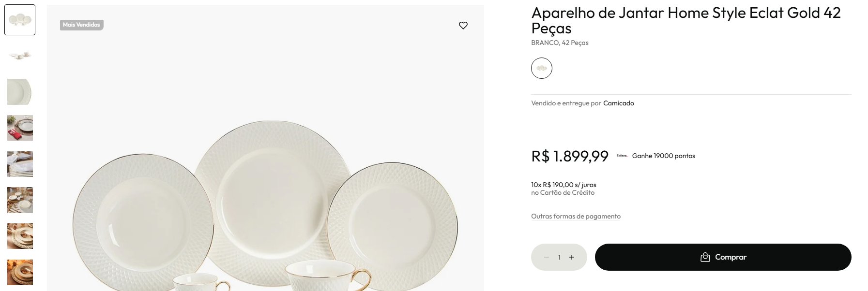
Task: Select the BRANCO color option swatch
Action: [542, 68]
